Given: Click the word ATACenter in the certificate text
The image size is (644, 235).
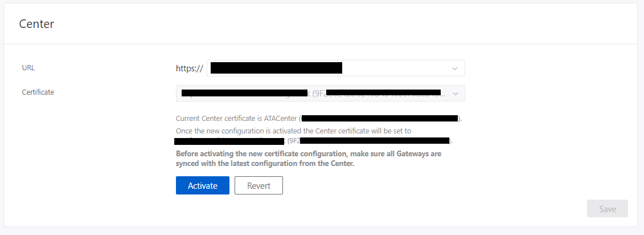Looking at the screenshot, I should (x=280, y=119).
